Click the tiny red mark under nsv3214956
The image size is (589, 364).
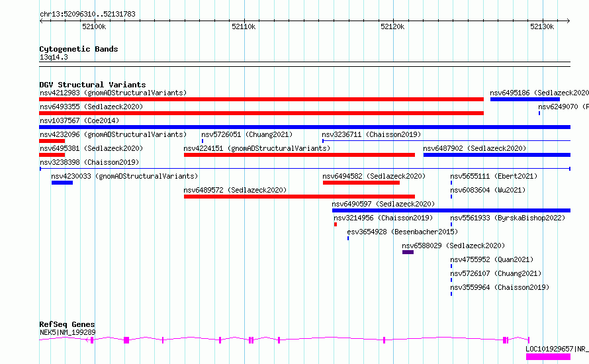(x=336, y=224)
